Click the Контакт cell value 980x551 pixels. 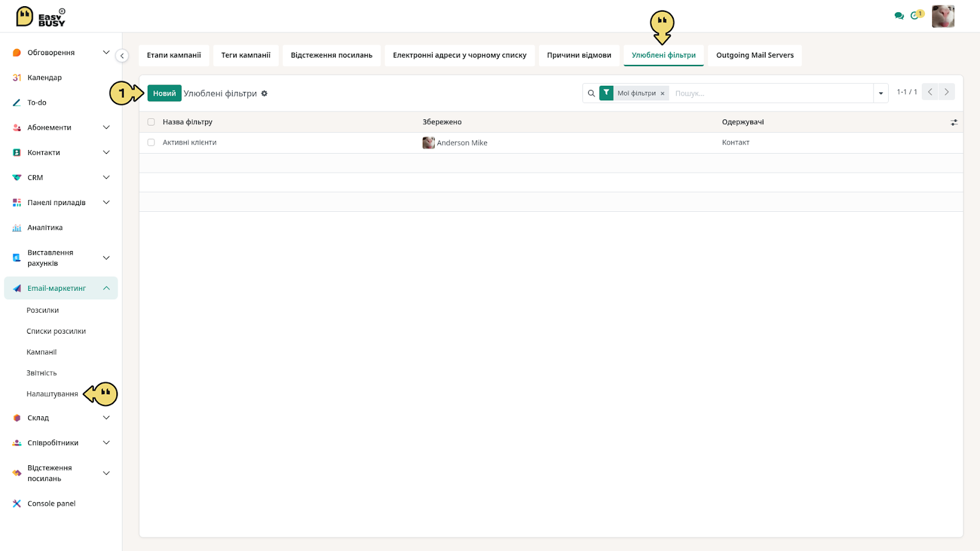(736, 143)
